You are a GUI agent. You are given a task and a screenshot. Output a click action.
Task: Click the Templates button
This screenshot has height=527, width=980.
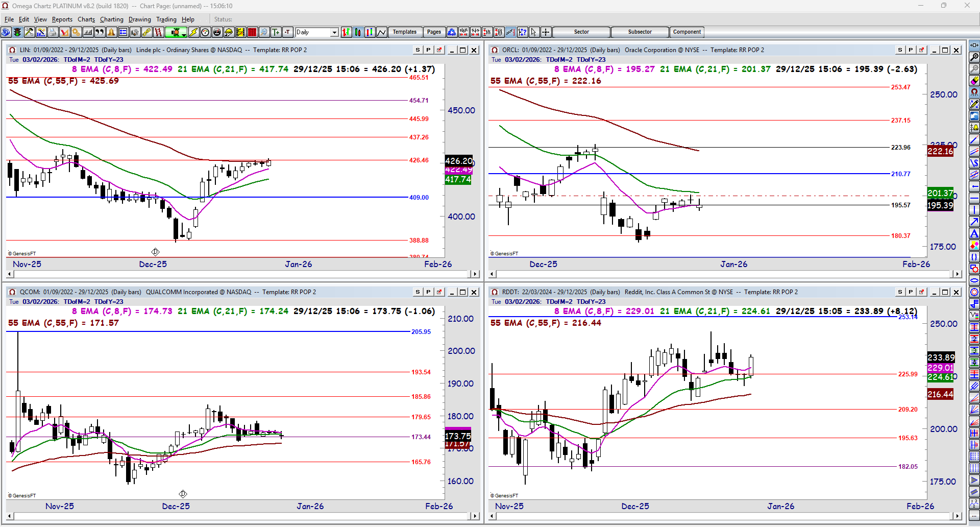pyautogui.click(x=405, y=32)
